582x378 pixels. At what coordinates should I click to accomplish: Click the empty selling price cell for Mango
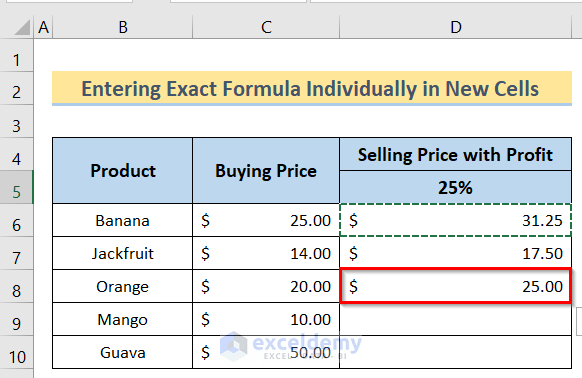(455, 319)
